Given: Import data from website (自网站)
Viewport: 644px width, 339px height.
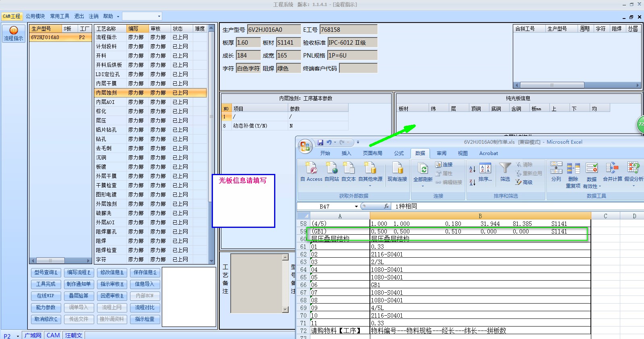Looking at the screenshot, I should 331,172.
